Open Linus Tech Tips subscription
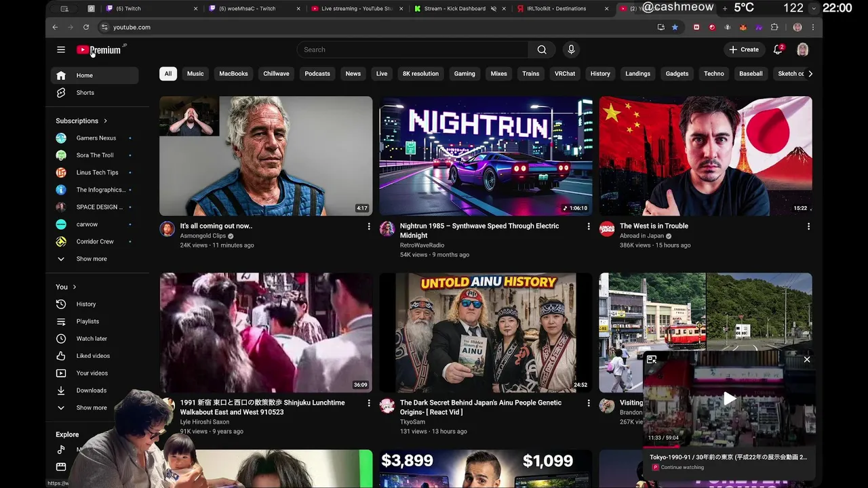The width and height of the screenshot is (868, 488). (x=95, y=172)
